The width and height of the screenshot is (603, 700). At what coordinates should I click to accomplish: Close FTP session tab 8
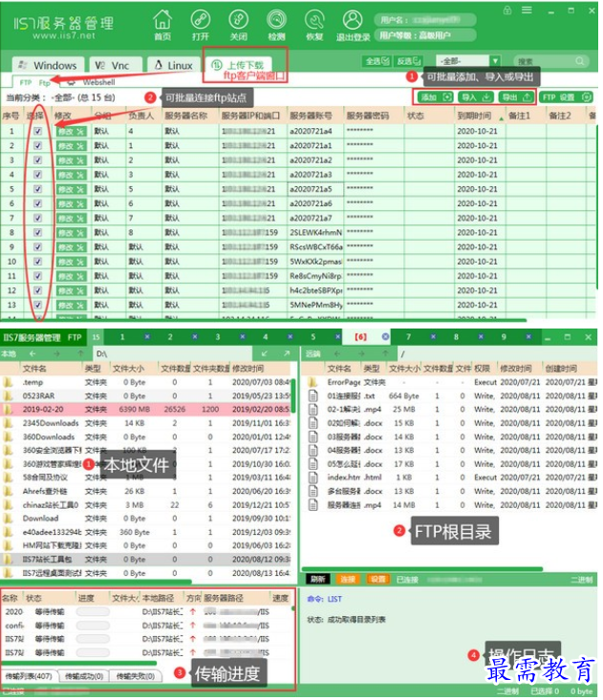[x=481, y=336]
